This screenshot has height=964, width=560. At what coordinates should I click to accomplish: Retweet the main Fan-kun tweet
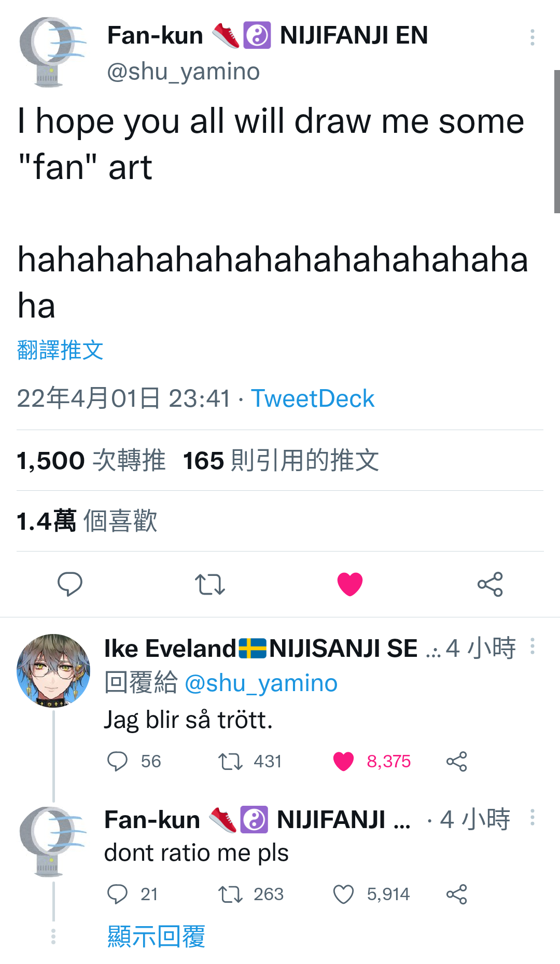coord(209,584)
